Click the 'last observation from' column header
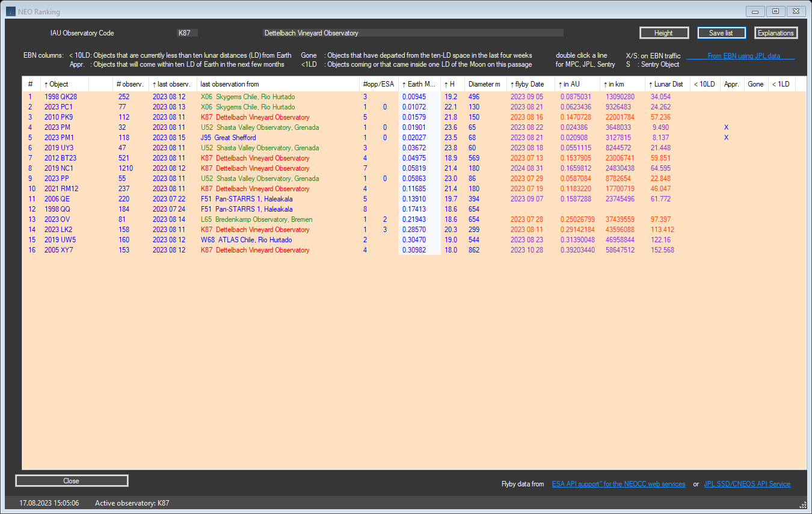 278,84
